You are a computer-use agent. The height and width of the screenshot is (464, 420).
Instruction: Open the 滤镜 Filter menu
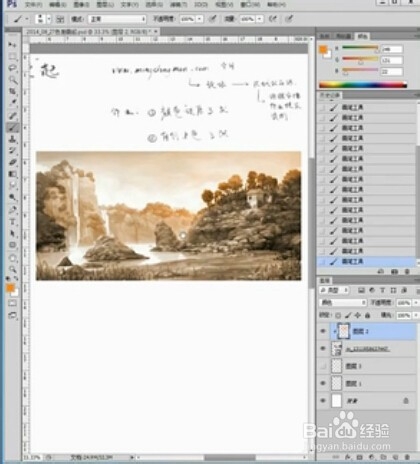click(179, 5)
